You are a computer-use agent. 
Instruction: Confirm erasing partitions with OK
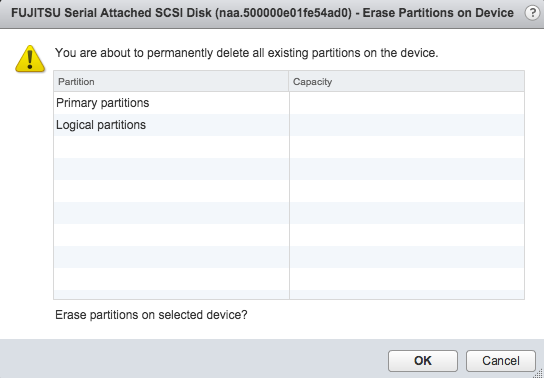pyautogui.click(x=423, y=361)
